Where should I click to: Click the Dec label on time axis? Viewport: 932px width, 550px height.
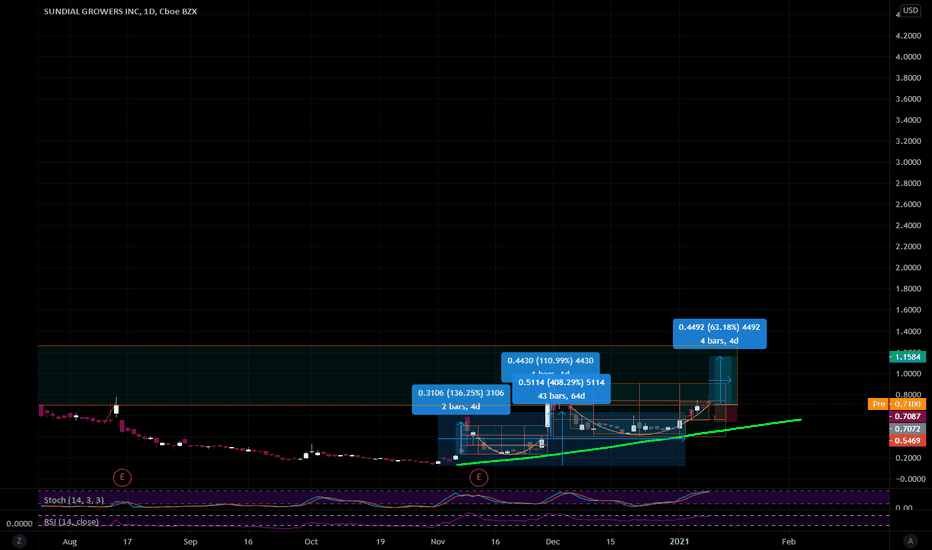[x=553, y=542]
